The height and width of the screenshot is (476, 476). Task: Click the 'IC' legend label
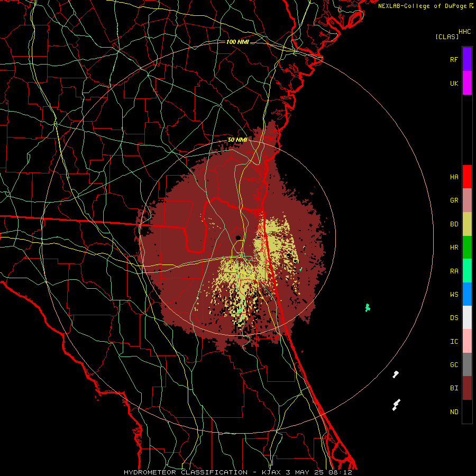click(x=454, y=342)
